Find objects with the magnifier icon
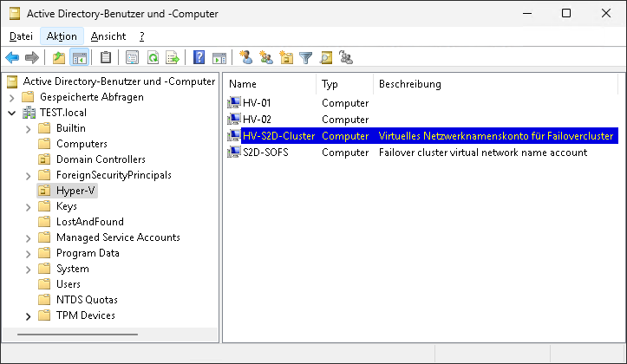Viewport: 627px width, 364px height. coord(326,58)
